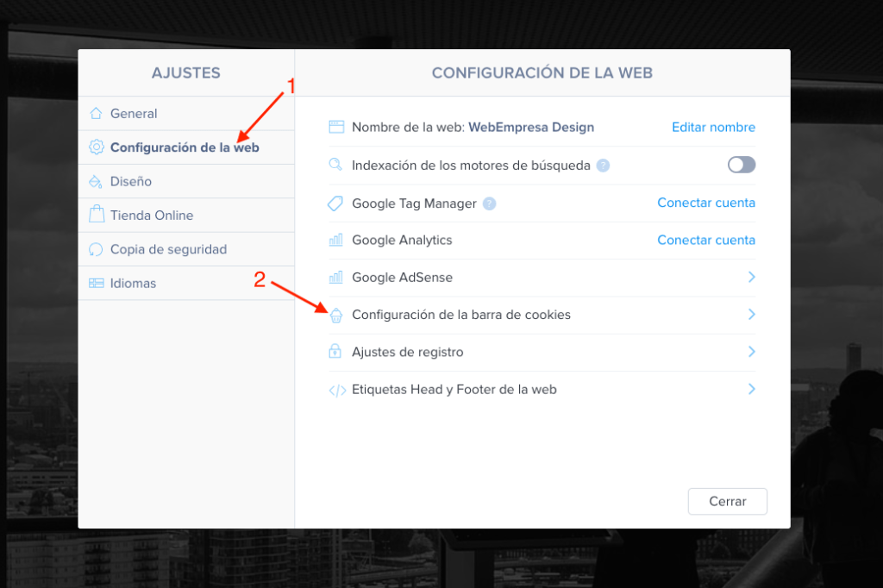This screenshot has height=588, width=883.
Task: Open Google AdSense settings row
Action: [542, 278]
